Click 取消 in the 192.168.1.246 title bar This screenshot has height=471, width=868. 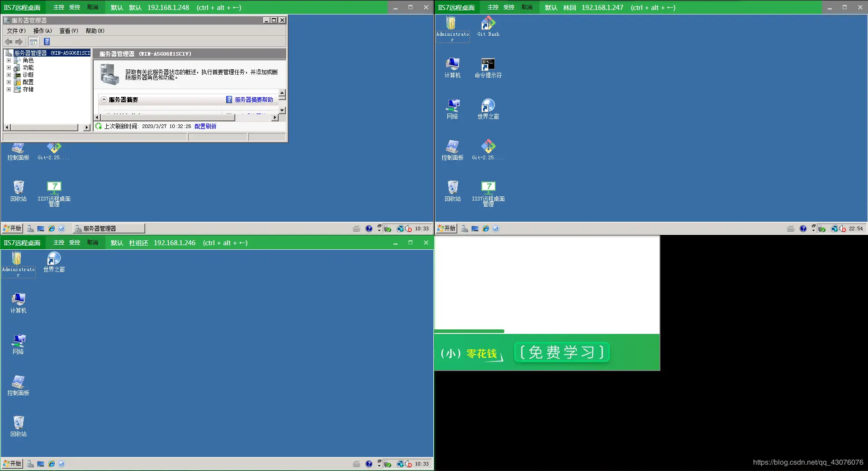coord(93,243)
